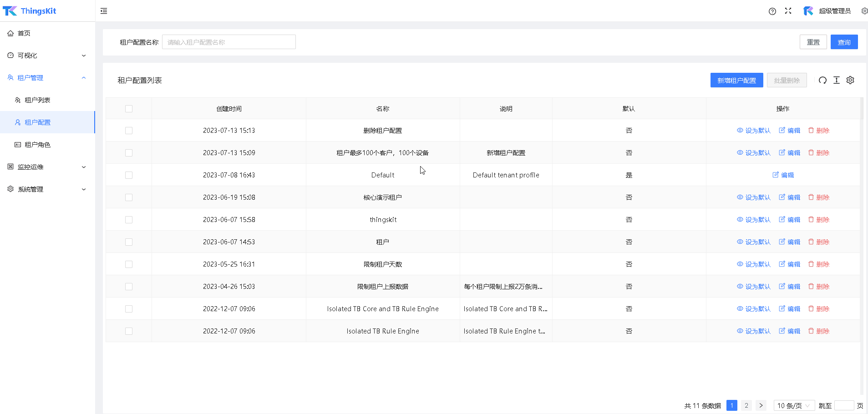Click edit icon for Default row
868x414 pixels.
[776, 175]
